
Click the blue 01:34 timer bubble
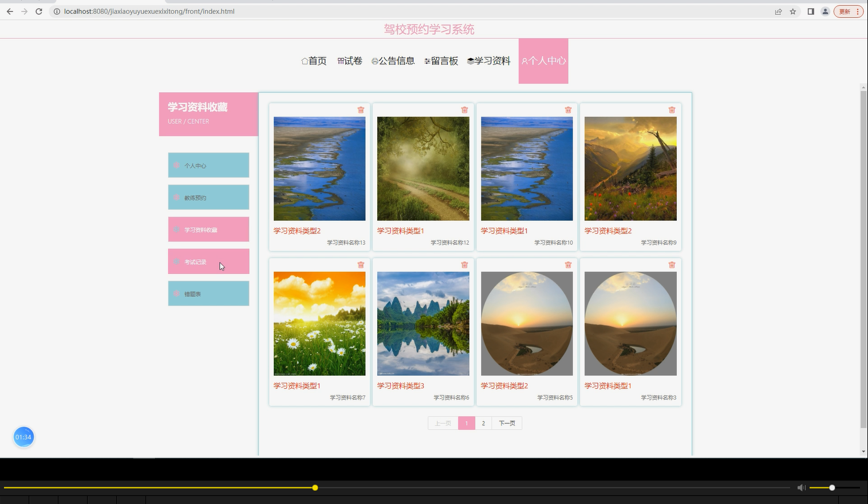[23, 436]
